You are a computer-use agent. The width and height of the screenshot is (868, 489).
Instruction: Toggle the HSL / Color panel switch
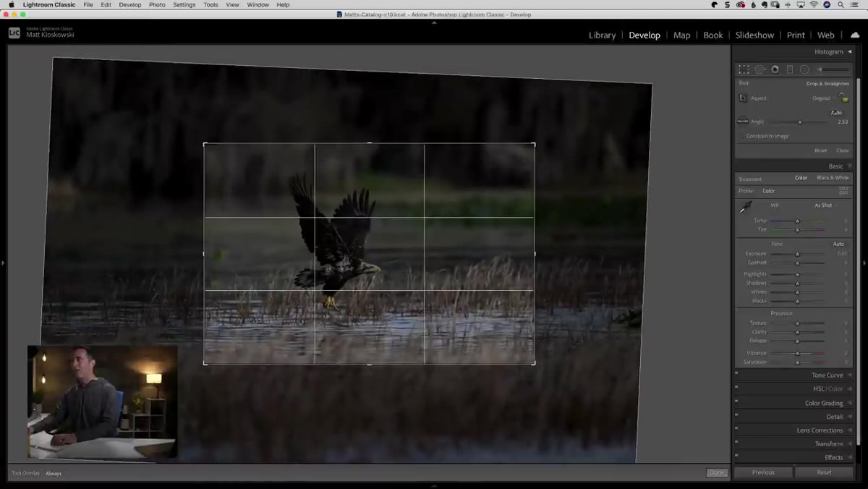(x=736, y=387)
